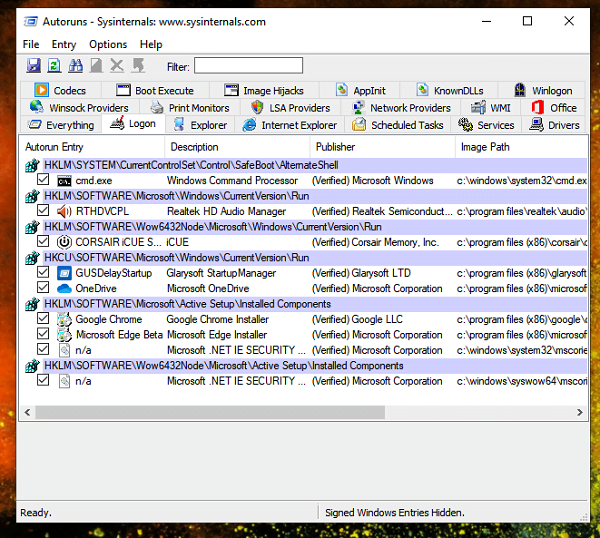600x538 pixels.
Task: Open the WMI tab
Action: coord(491,108)
